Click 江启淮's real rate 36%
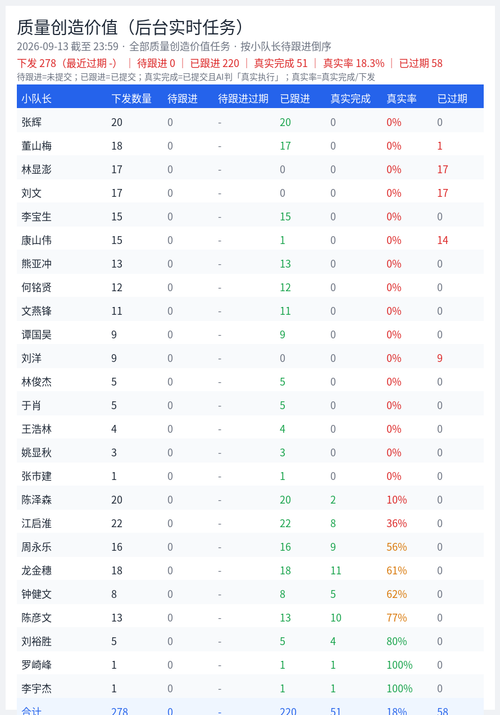This screenshot has height=715, width=500. (397, 523)
